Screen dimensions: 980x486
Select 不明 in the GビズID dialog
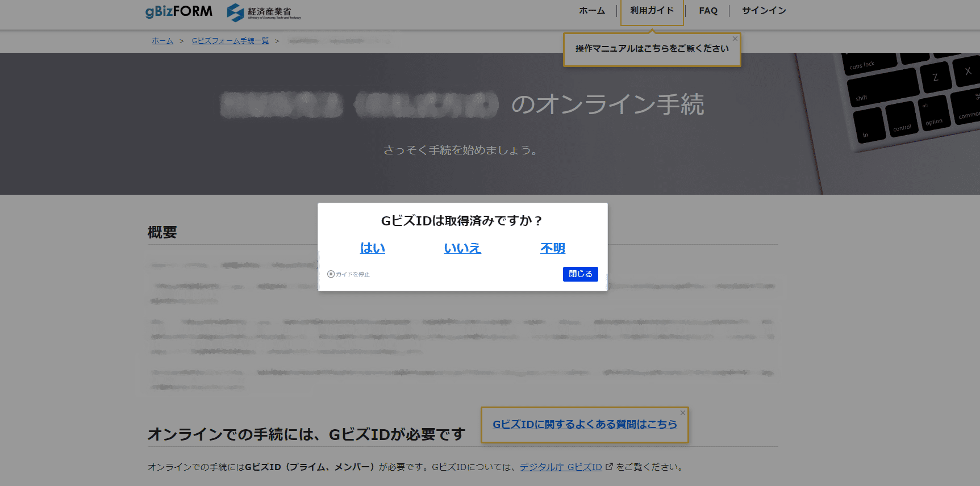coord(552,248)
